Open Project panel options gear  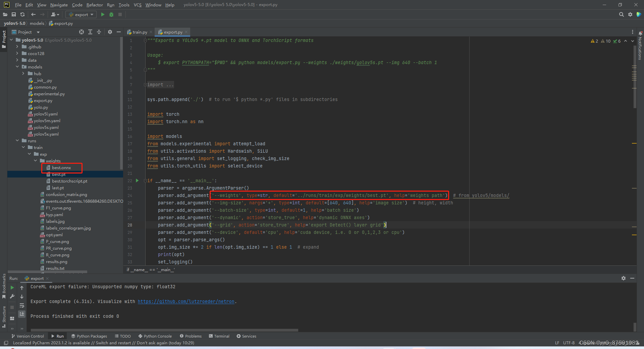pyautogui.click(x=110, y=32)
